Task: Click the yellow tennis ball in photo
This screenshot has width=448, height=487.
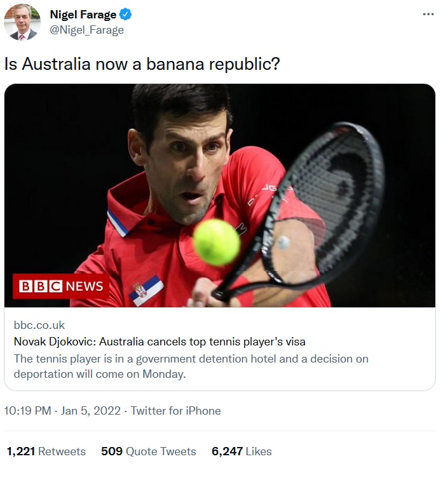Action: coord(216,242)
